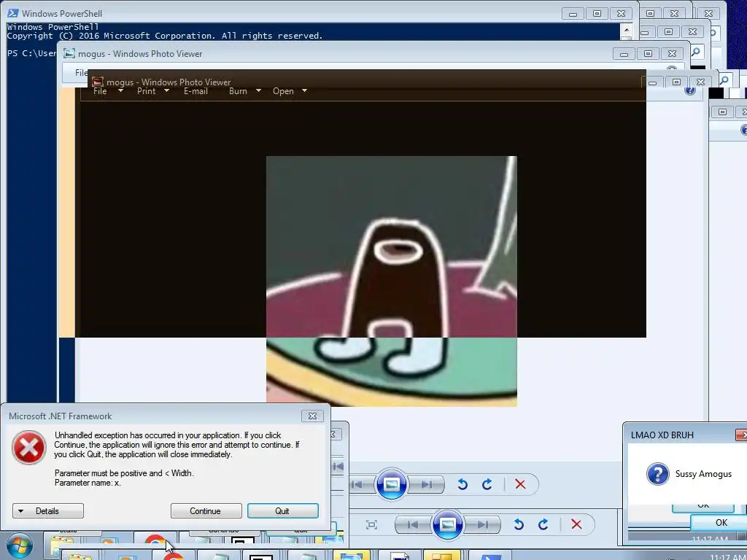Click Continue in the .NET Framework error dialog
The width and height of the screenshot is (747, 560).
point(206,511)
